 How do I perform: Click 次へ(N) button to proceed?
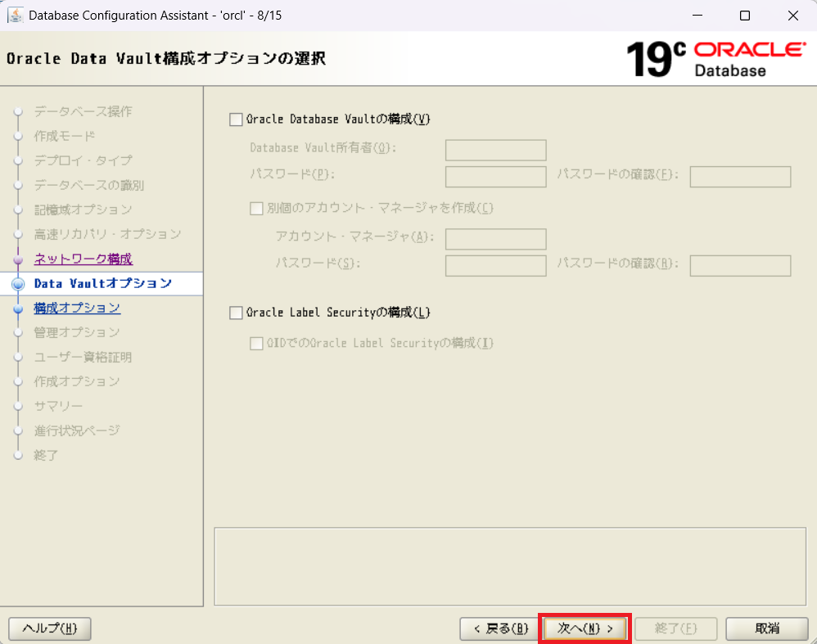pyautogui.click(x=585, y=628)
